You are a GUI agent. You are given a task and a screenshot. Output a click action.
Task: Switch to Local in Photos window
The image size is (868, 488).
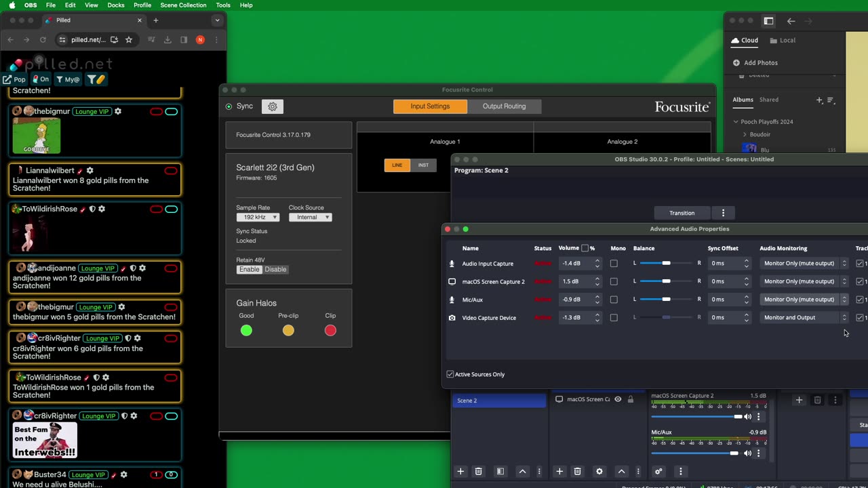782,40
